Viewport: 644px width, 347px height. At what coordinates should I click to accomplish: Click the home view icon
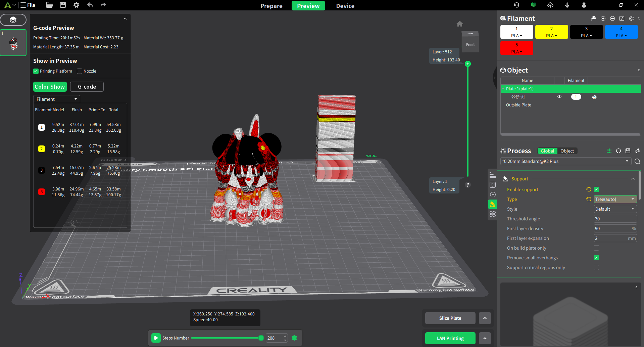460,24
